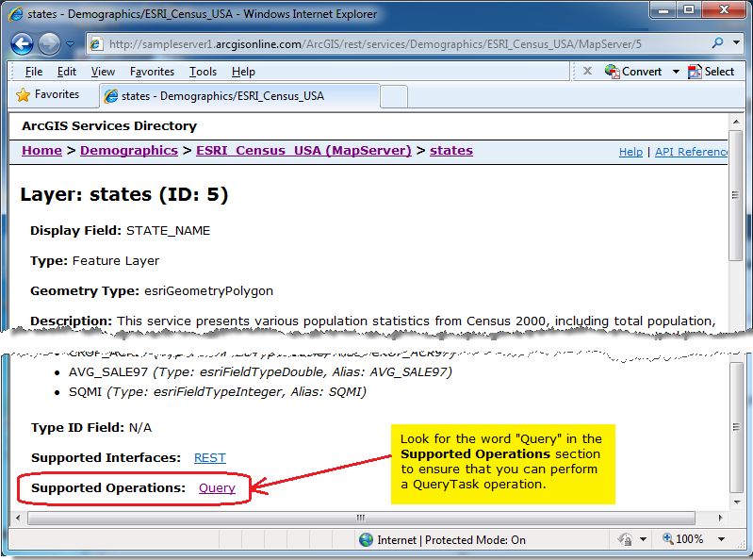Open the Favorites star panel
Image resolution: width=753 pixels, height=560 pixels.
click(x=47, y=94)
